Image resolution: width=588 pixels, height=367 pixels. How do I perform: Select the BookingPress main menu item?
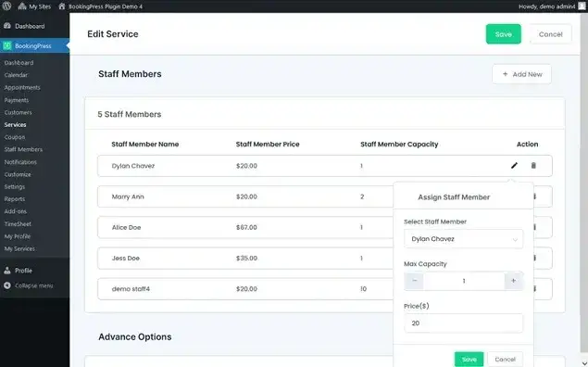pyautogui.click(x=34, y=45)
